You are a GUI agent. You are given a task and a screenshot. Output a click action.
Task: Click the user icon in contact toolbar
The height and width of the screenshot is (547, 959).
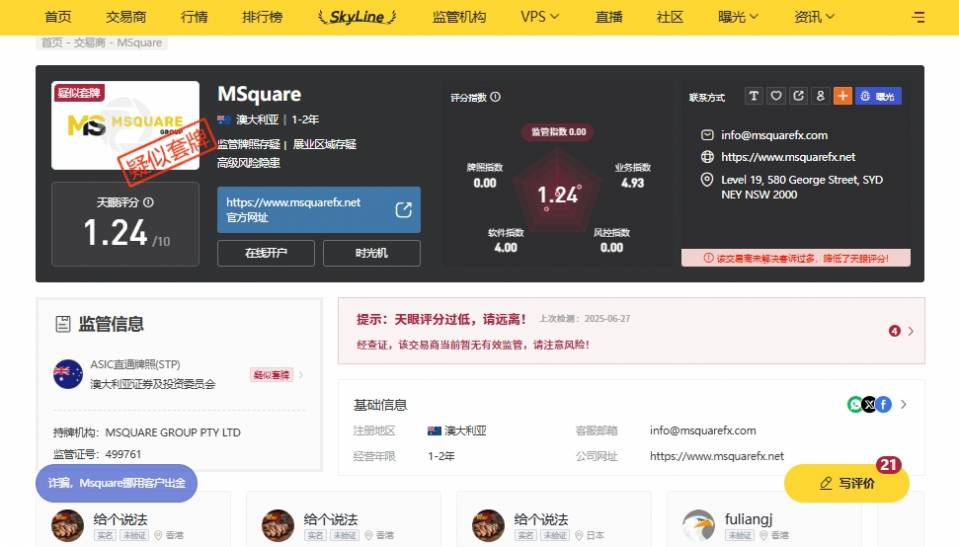coord(820,96)
